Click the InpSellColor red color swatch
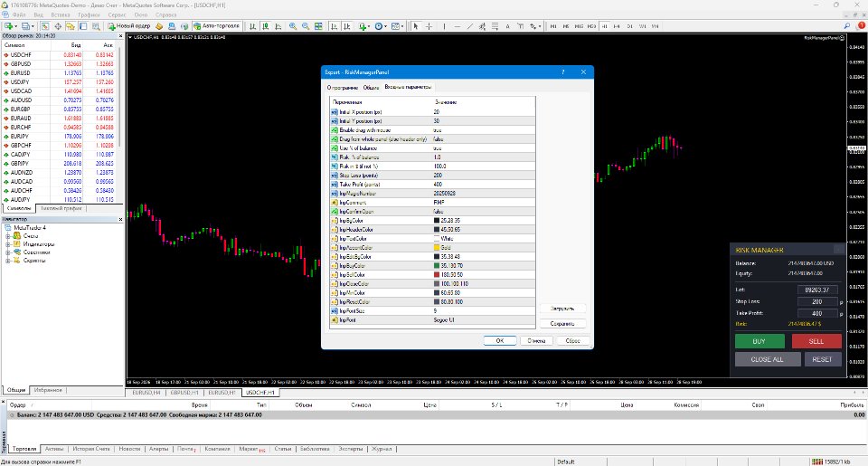 coord(436,275)
